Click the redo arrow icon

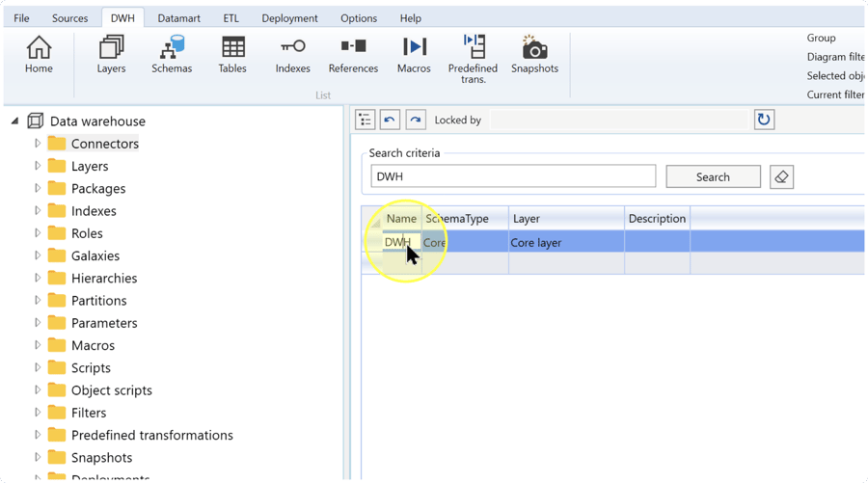pos(415,120)
